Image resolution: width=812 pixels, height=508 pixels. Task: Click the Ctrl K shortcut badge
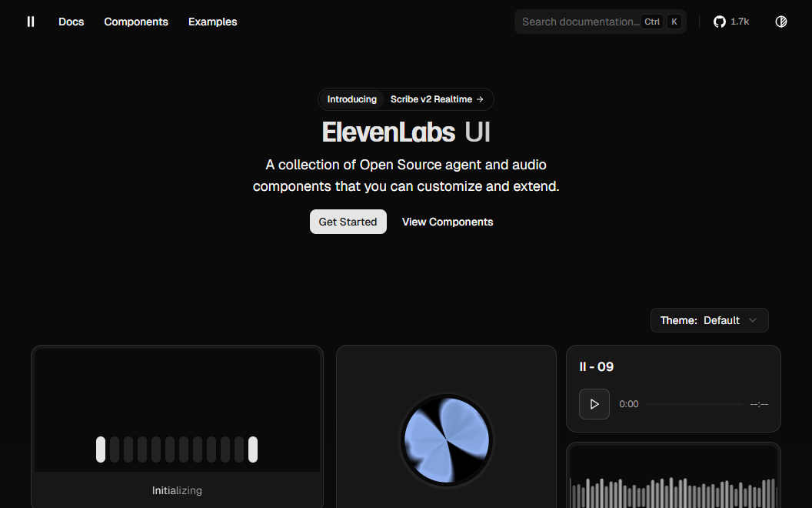pyautogui.click(x=662, y=22)
